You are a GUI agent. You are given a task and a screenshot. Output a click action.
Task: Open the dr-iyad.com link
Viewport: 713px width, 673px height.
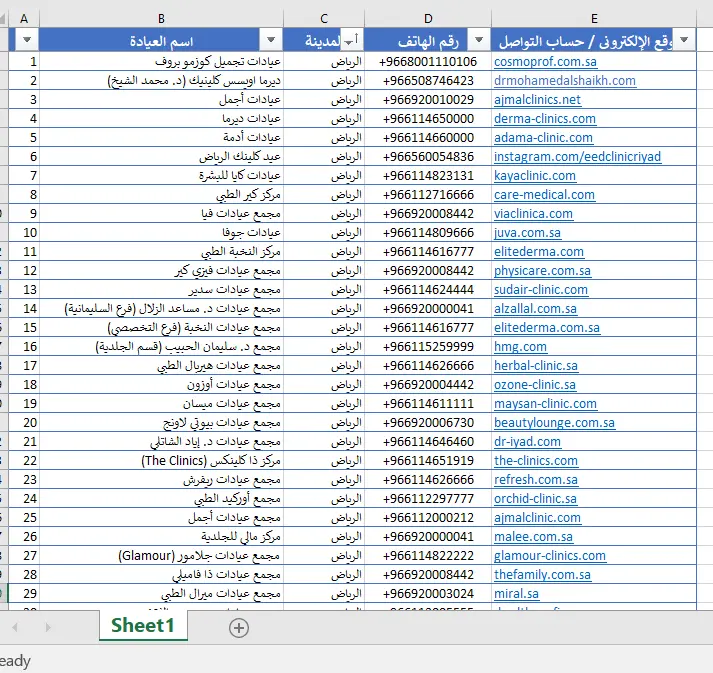tap(527, 442)
